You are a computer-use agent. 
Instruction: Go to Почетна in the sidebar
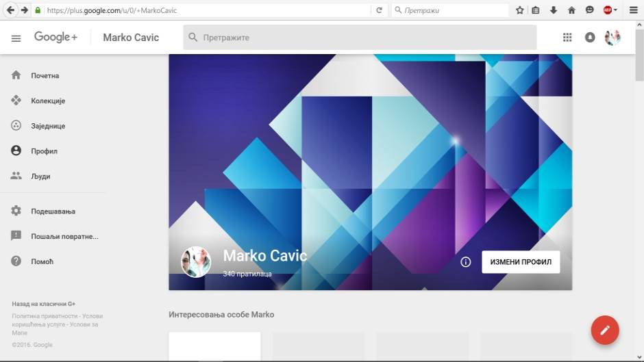[45, 76]
